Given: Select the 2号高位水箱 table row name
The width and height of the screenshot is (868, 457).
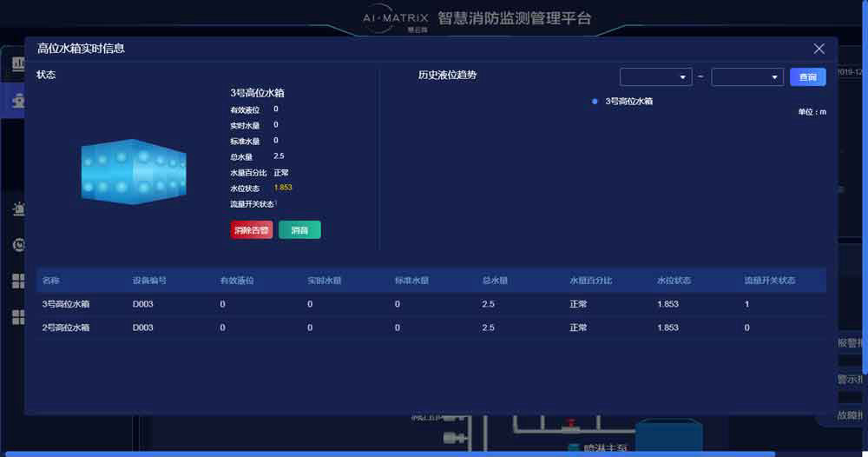Looking at the screenshot, I should [66, 328].
